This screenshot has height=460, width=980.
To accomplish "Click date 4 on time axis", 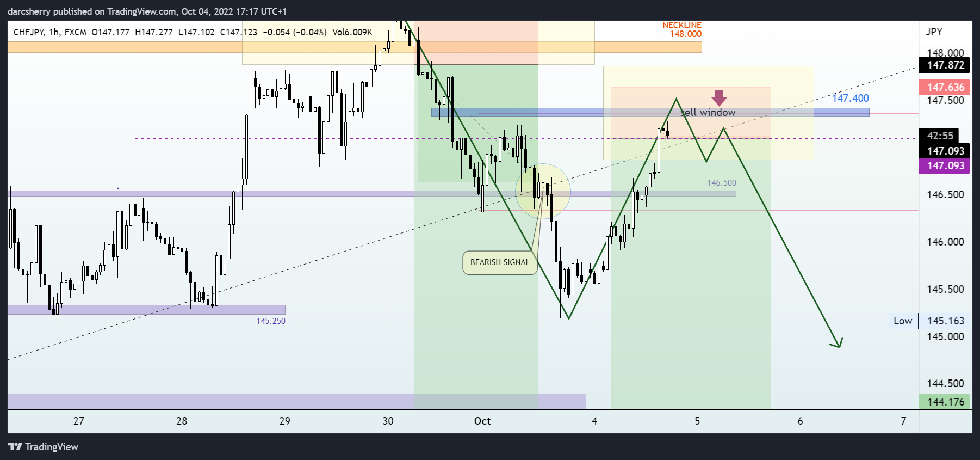I will [594, 421].
